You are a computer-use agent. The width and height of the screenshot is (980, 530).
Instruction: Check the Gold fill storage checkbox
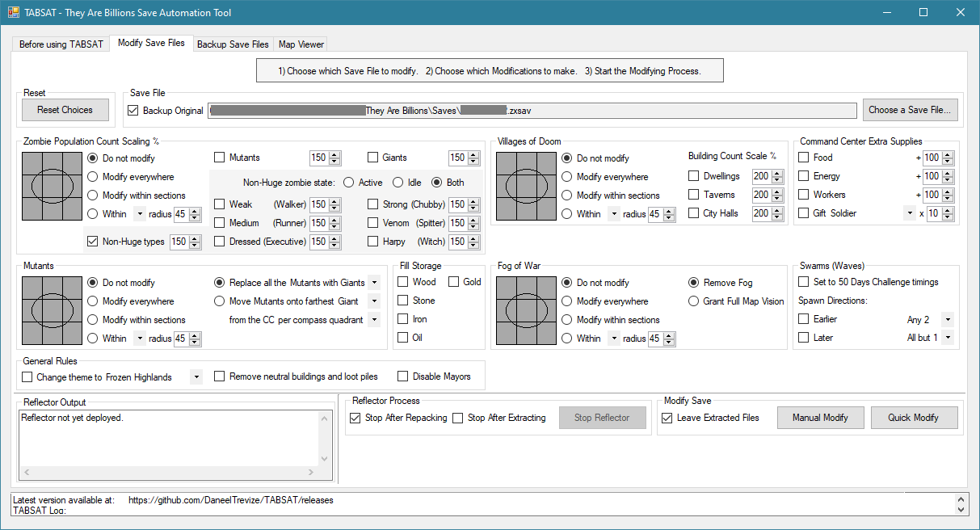click(465, 282)
